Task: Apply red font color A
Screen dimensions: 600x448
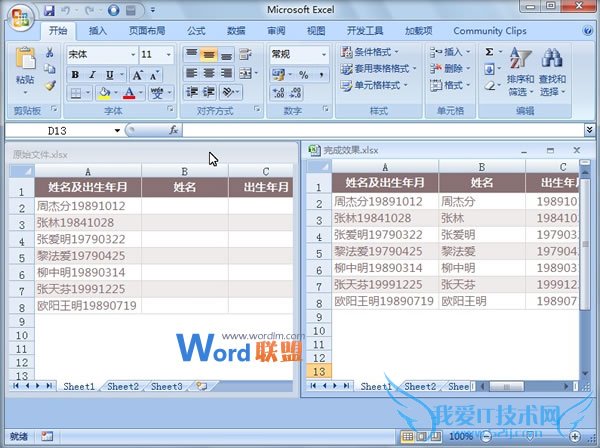Action: pyautogui.click(x=129, y=93)
